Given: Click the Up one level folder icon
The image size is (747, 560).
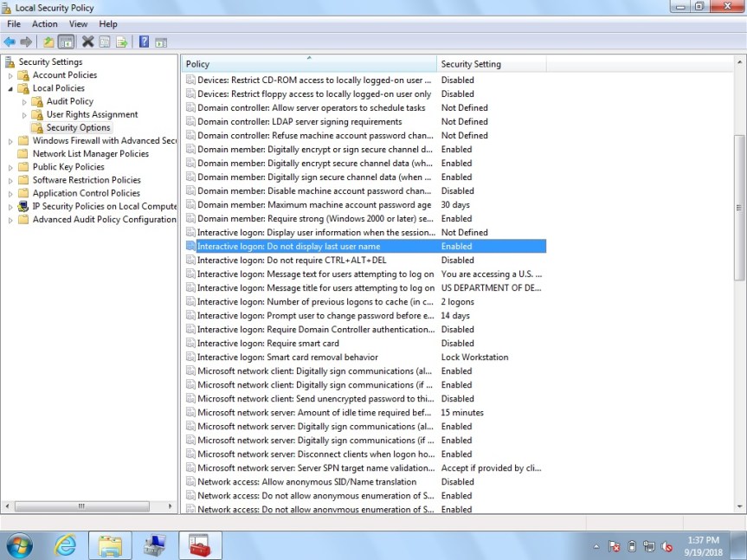Looking at the screenshot, I should (x=48, y=42).
